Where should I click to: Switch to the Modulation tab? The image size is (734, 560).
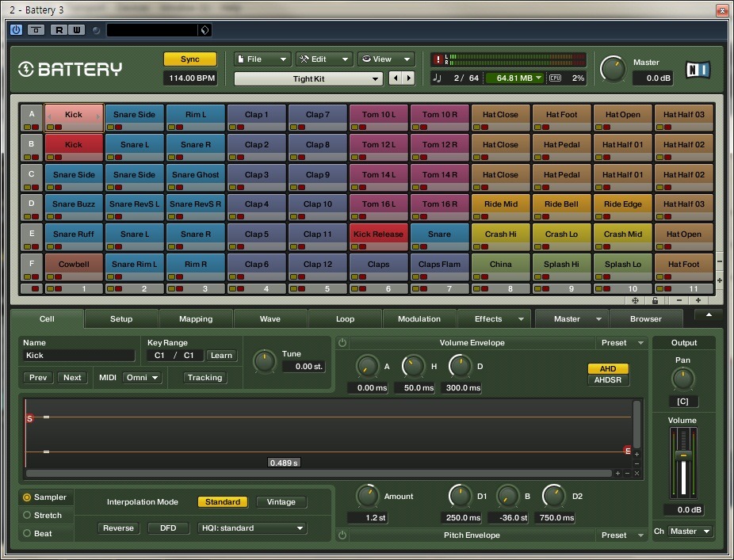419,319
